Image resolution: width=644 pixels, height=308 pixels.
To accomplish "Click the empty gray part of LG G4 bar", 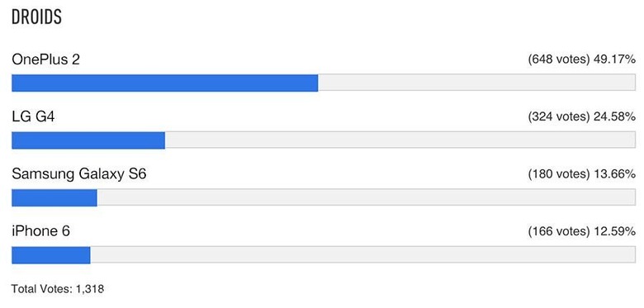I will (400, 140).
